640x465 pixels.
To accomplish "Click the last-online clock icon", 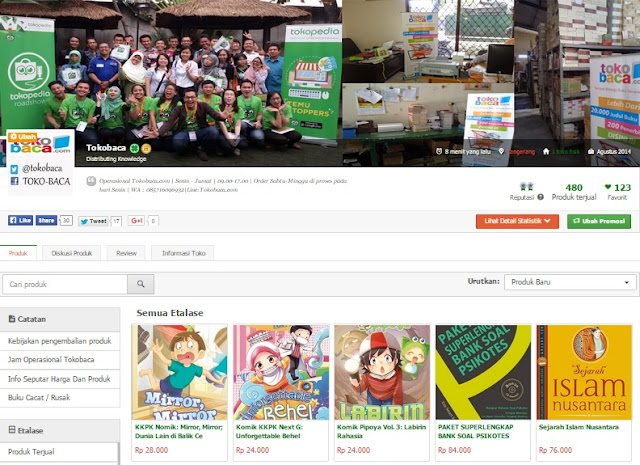I will [x=439, y=151].
